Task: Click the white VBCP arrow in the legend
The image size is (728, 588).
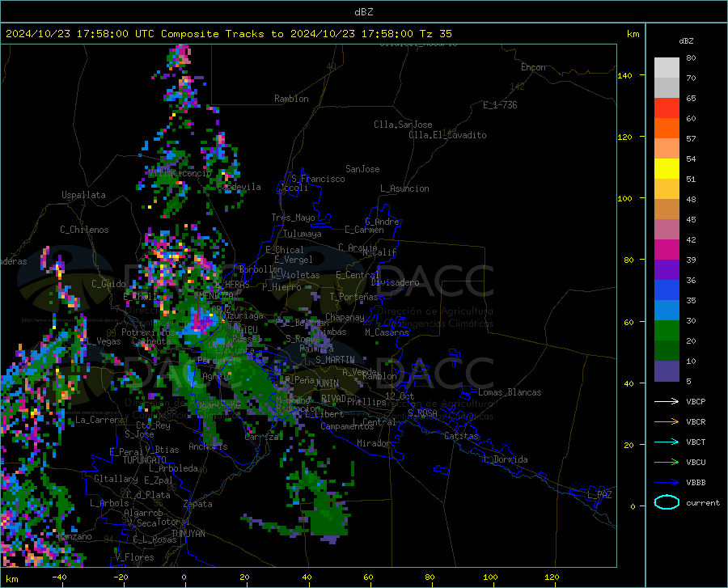Action: coord(667,401)
